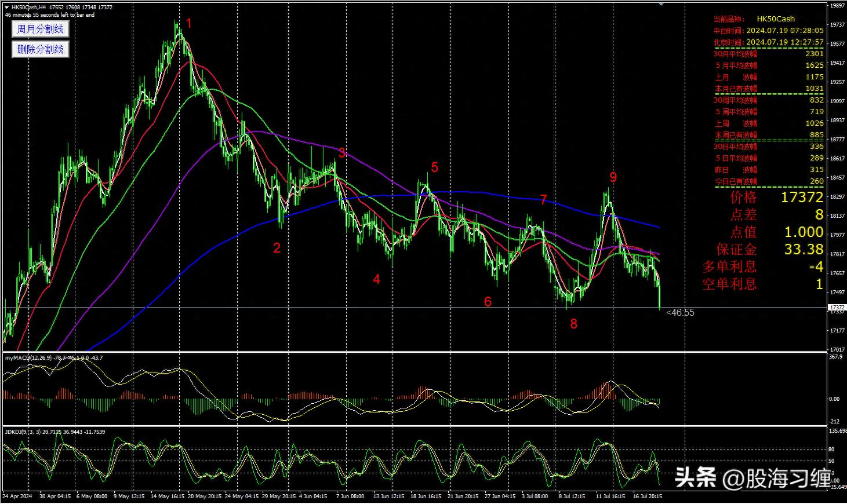
Task: Click the 367.9 MACD scale label
Action: pyautogui.click(x=835, y=357)
